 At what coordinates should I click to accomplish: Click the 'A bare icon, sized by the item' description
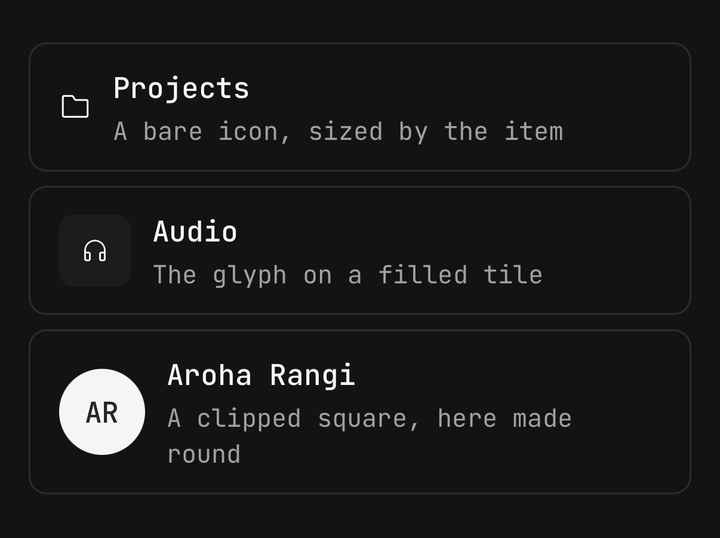click(x=338, y=132)
